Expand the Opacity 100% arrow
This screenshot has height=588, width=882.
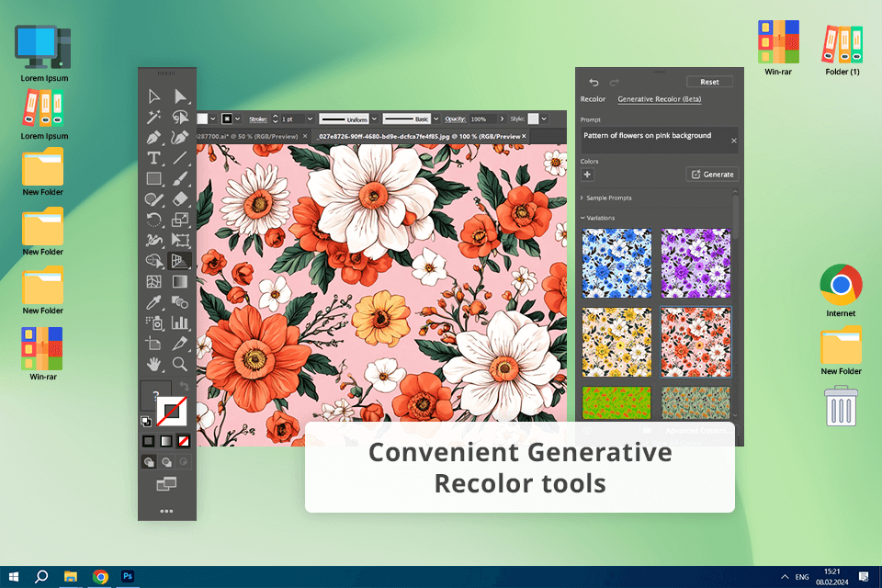tap(502, 119)
